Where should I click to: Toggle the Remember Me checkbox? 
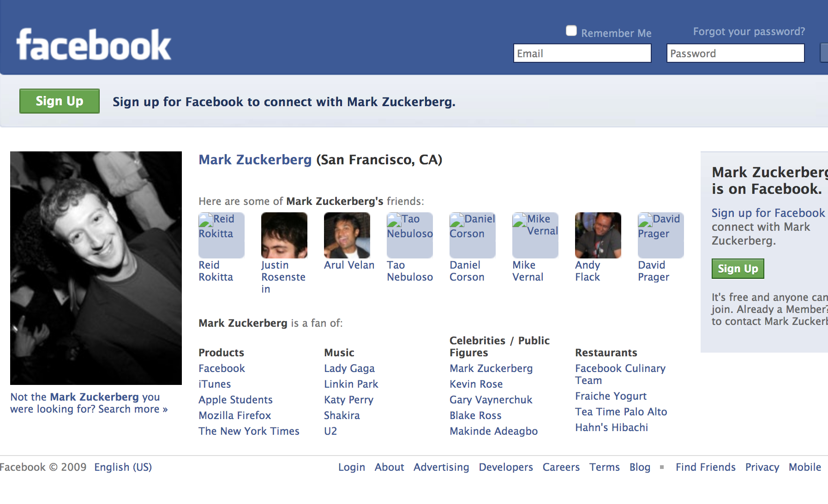click(x=571, y=31)
